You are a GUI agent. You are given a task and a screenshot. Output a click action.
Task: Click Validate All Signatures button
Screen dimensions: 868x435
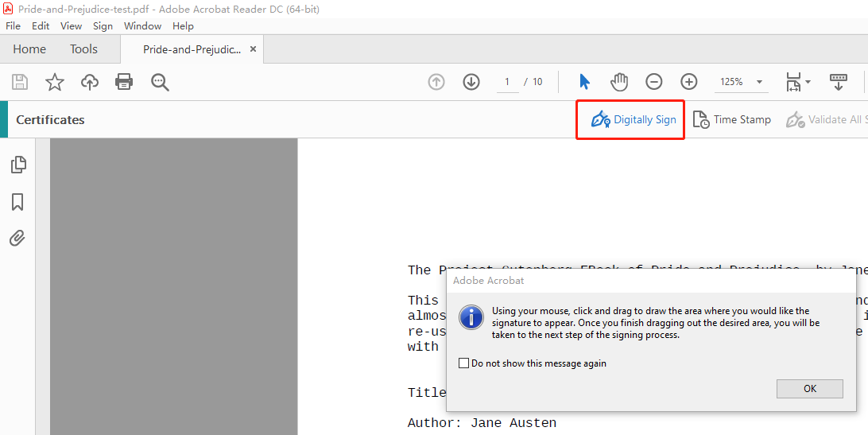coord(827,120)
